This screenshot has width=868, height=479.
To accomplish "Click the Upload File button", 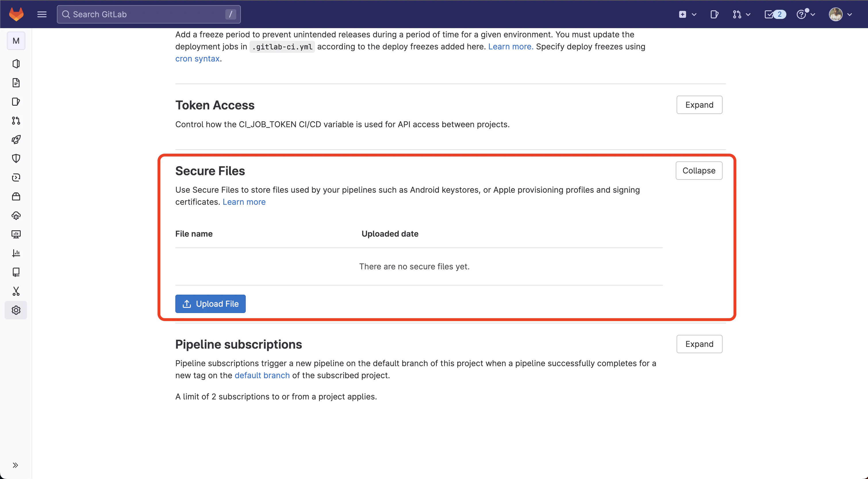I will [210, 304].
